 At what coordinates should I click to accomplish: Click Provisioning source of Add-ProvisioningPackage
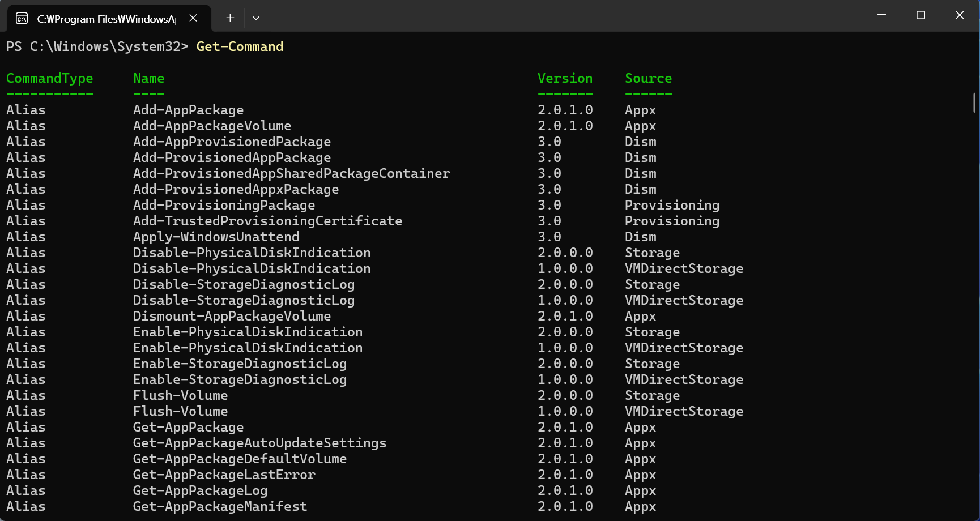coord(672,205)
